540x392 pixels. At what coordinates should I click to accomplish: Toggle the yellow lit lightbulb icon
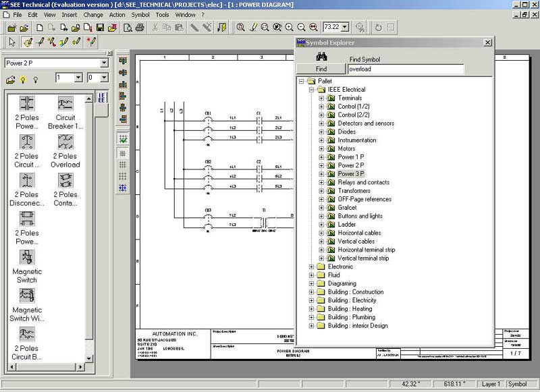[23, 80]
